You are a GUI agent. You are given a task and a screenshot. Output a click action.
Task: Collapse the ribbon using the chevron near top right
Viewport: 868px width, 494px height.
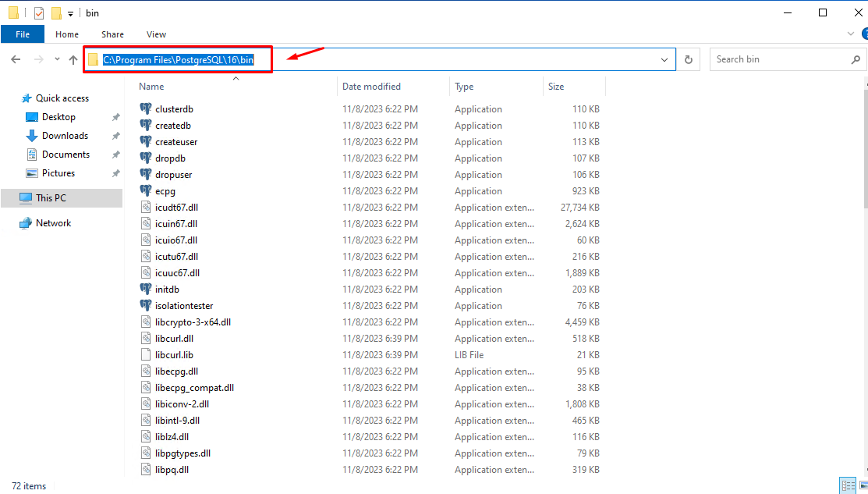(x=850, y=34)
